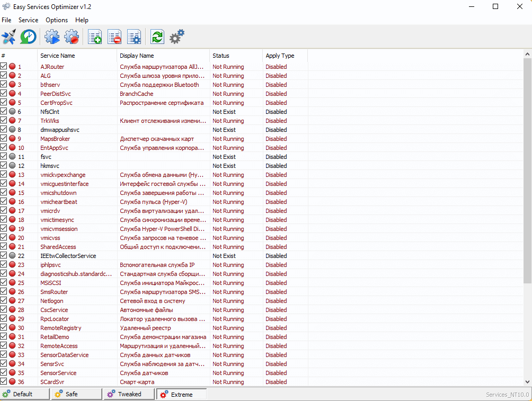
Task: Select the fsvc service name
Action: pyautogui.click(x=46, y=156)
